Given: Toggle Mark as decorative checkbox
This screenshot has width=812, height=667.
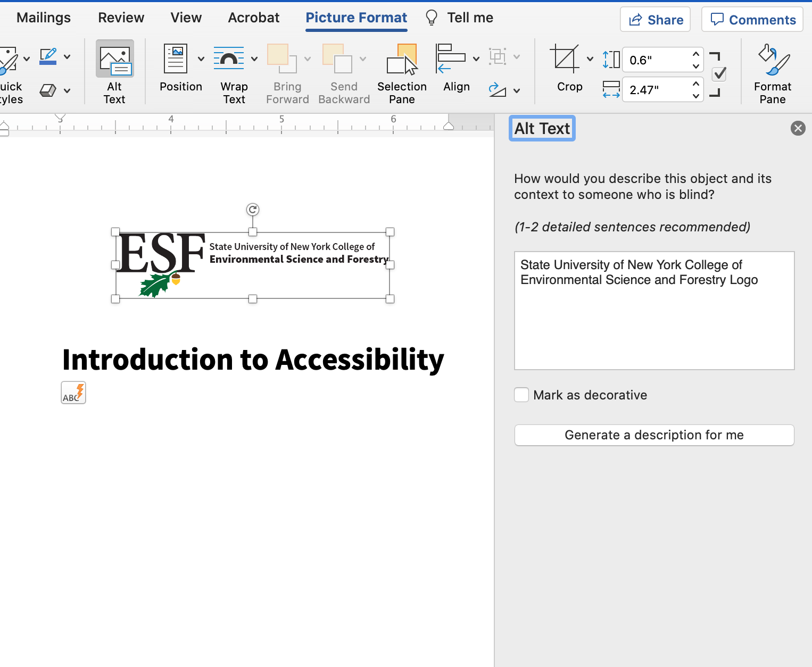Looking at the screenshot, I should coord(521,395).
